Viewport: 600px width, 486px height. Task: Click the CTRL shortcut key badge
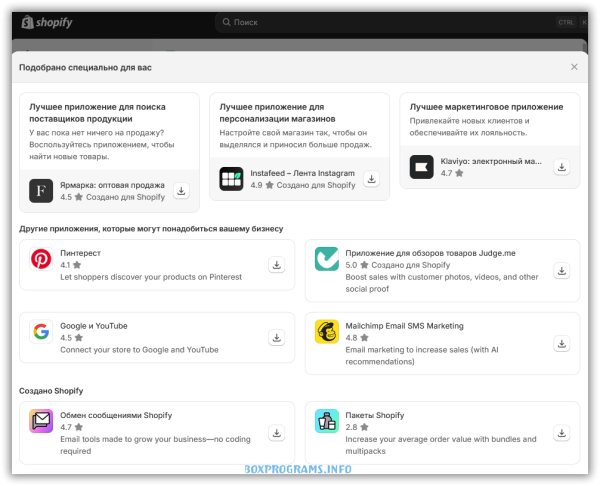click(566, 22)
